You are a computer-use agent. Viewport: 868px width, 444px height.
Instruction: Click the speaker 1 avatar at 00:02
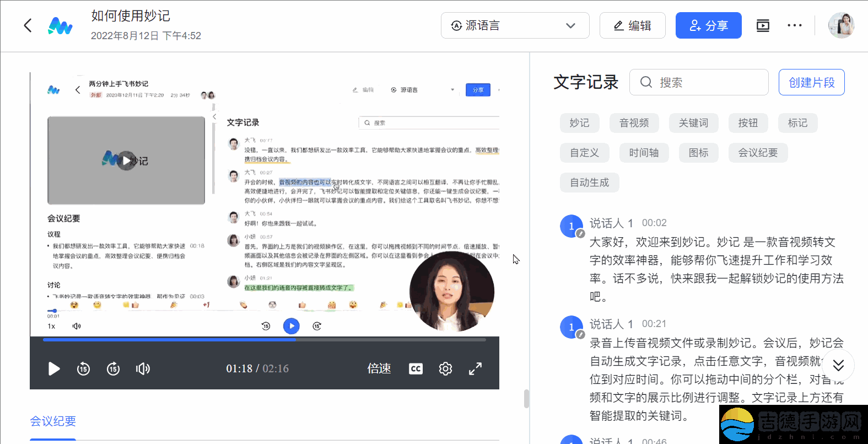click(x=572, y=226)
